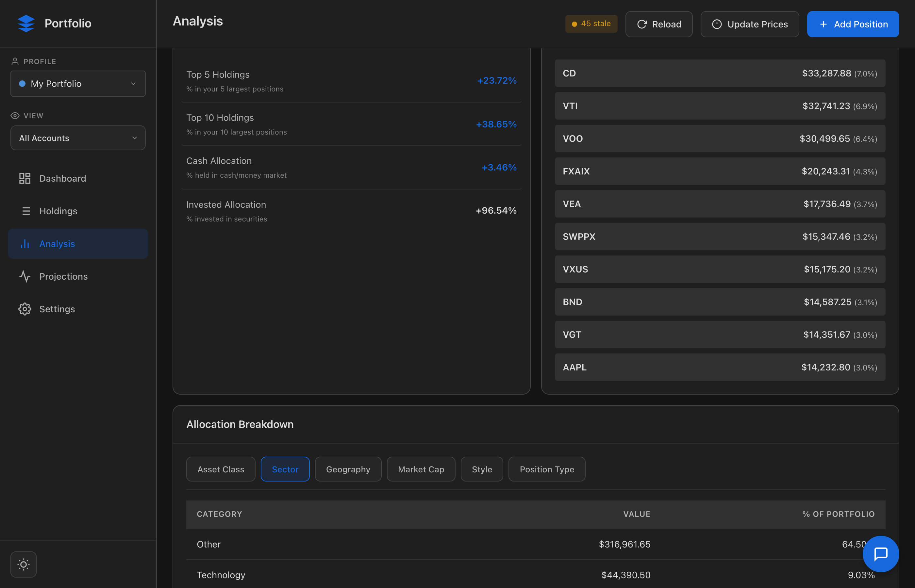Viewport: 915px width, 588px height.
Task: Click the Add Position button
Action: [x=853, y=24]
